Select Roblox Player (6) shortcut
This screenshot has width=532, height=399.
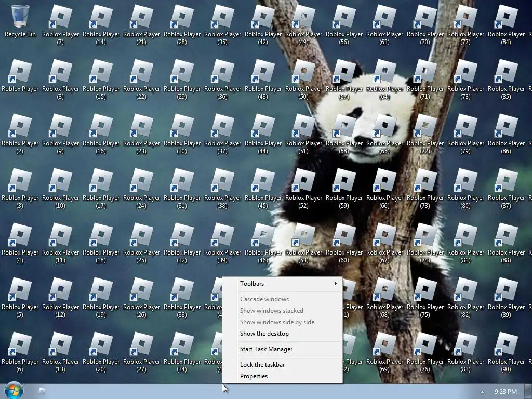20,352
